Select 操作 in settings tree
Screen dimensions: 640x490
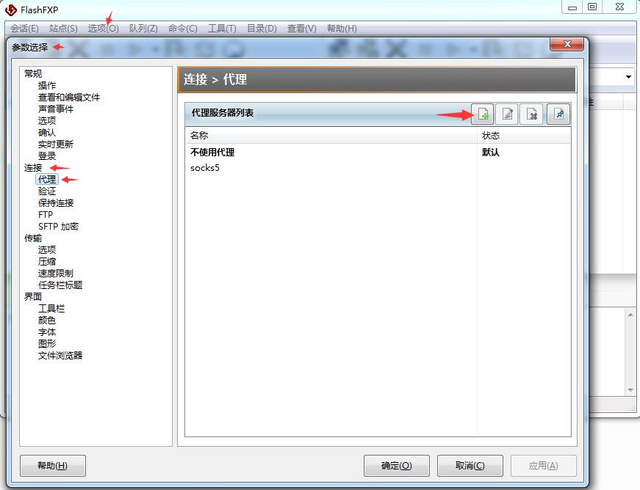point(47,86)
